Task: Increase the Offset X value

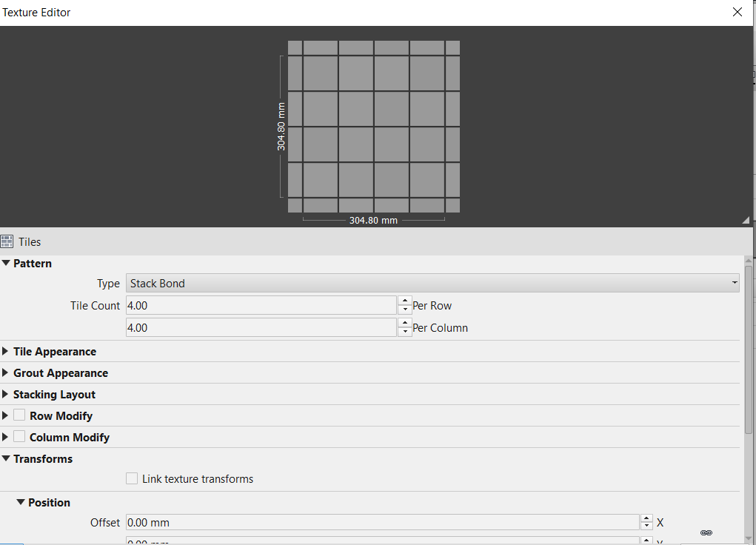Action: 646,518
